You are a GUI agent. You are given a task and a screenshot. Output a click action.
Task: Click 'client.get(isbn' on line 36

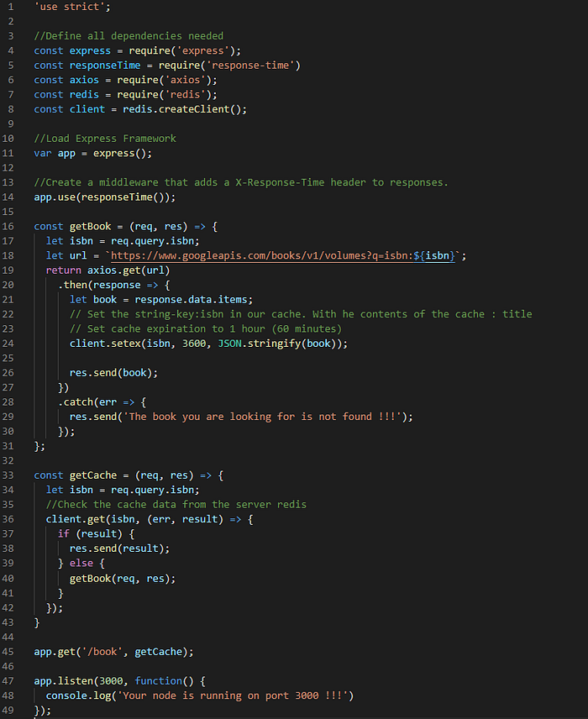91,520
